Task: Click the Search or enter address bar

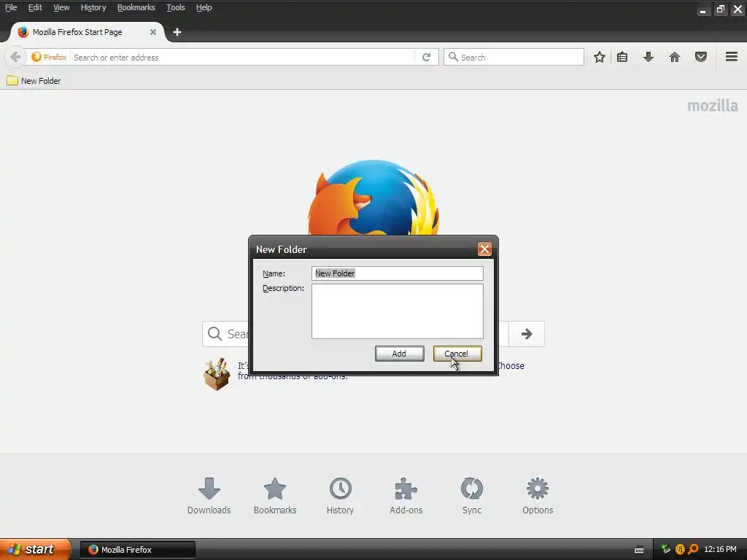Action: (x=243, y=57)
